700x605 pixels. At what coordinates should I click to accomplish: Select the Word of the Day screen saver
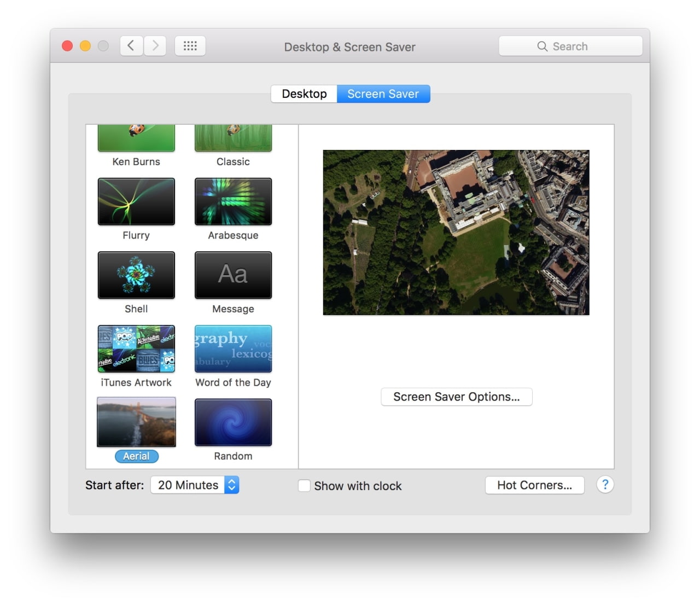point(232,348)
